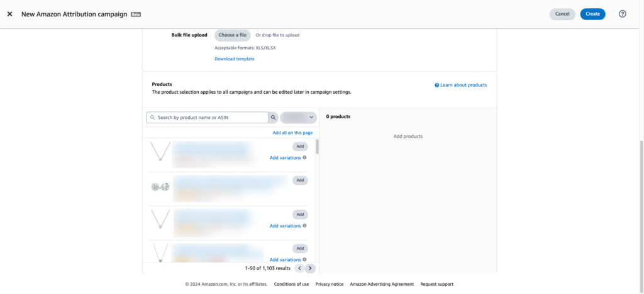Viewport: 644px width, 294px height.
Task: Click the '1-50 of 1,103 results' text
Action: (x=268, y=269)
